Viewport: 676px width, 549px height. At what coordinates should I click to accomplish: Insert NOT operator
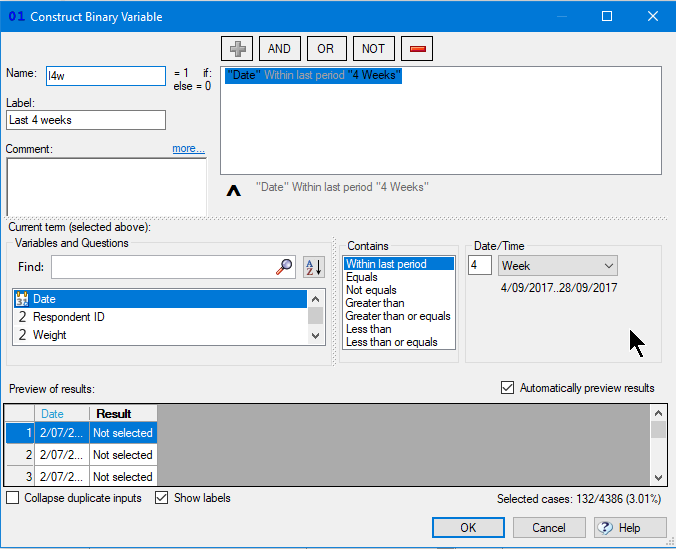pos(373,49)
